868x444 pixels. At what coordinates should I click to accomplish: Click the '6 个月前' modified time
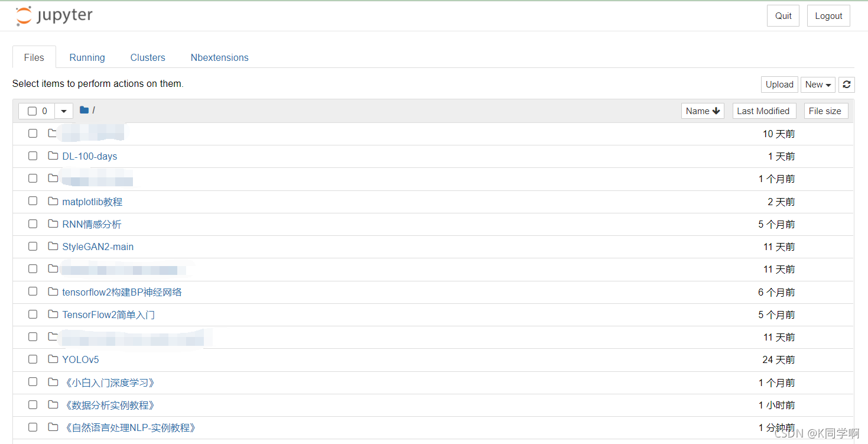(x=777, y=292)
